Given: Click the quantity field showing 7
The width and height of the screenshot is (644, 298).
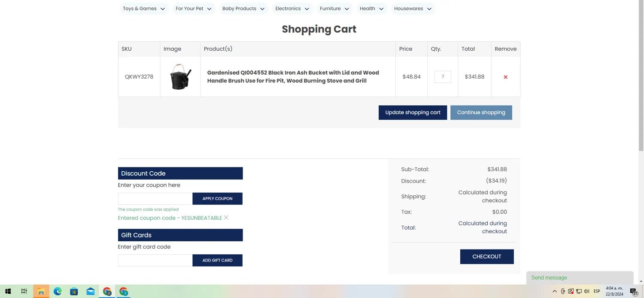Looking at the screenshot, I should coord(442,77).
